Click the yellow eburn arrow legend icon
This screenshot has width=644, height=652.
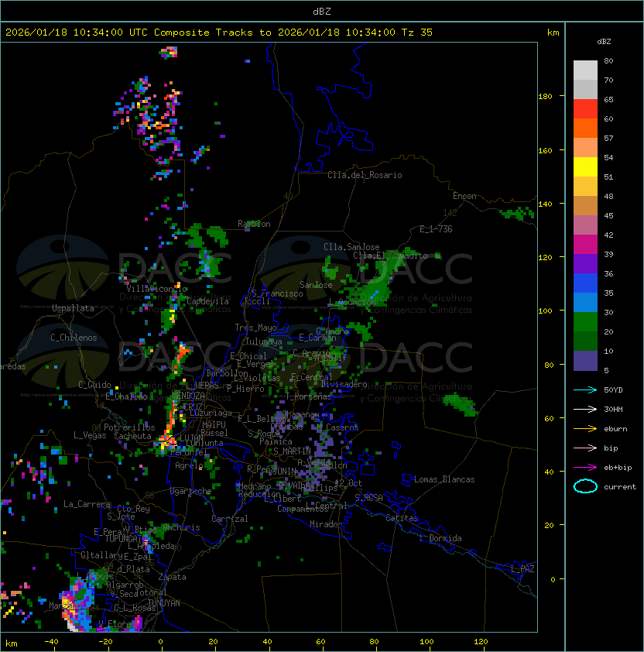click(x=585, y=429)
